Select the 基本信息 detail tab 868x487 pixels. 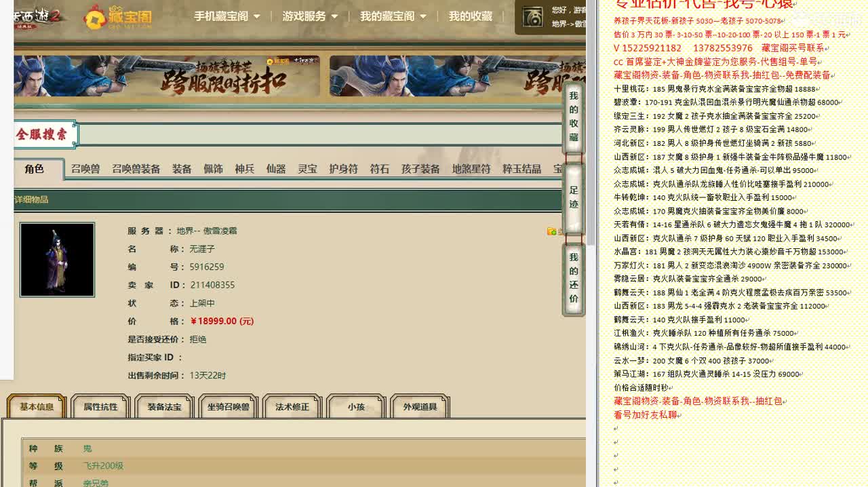[x=37, y=407]
